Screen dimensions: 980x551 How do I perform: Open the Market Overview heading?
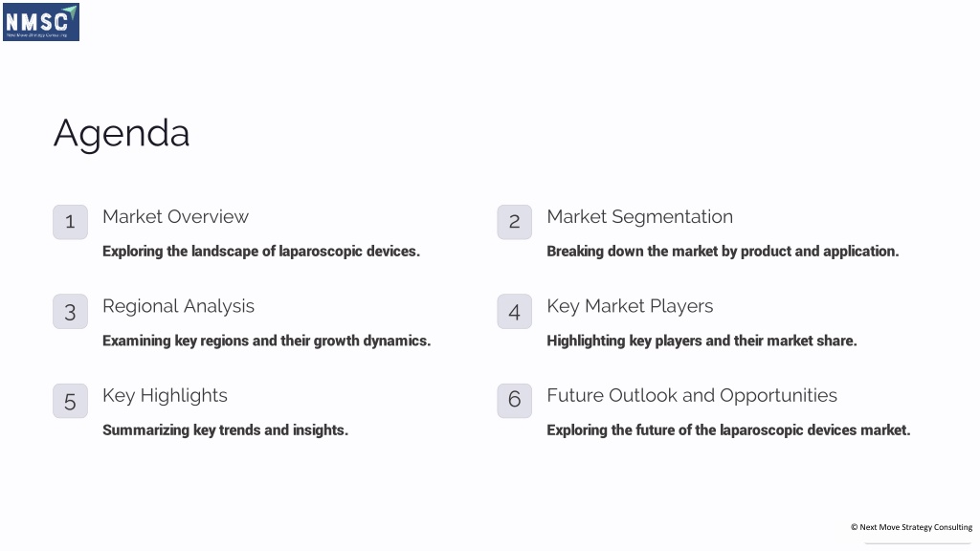[x=176, y=217]
